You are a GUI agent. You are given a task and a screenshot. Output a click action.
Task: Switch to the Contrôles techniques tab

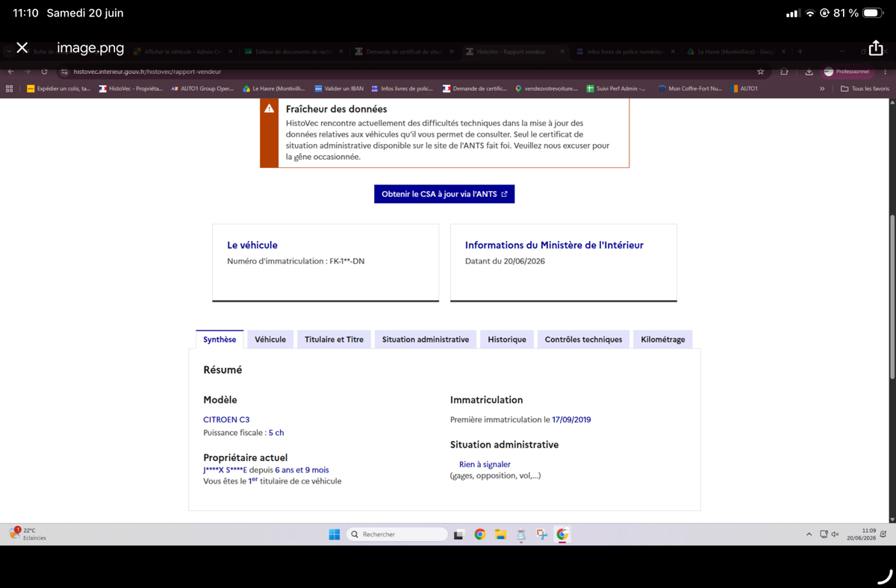583,340
